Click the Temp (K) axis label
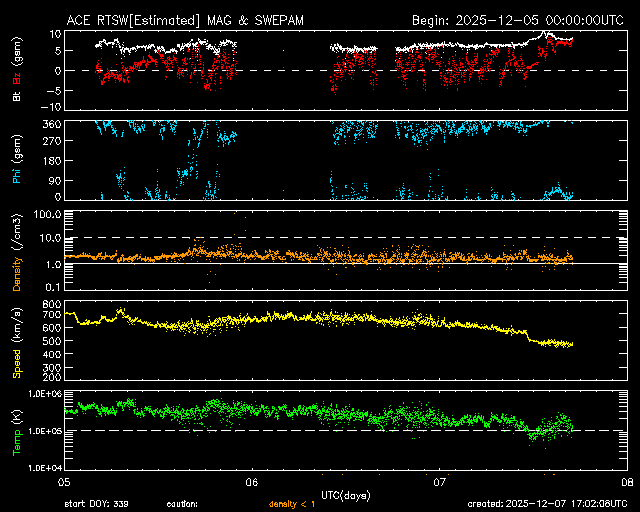This screenshot has height=512, width=640. click(17, 430)
